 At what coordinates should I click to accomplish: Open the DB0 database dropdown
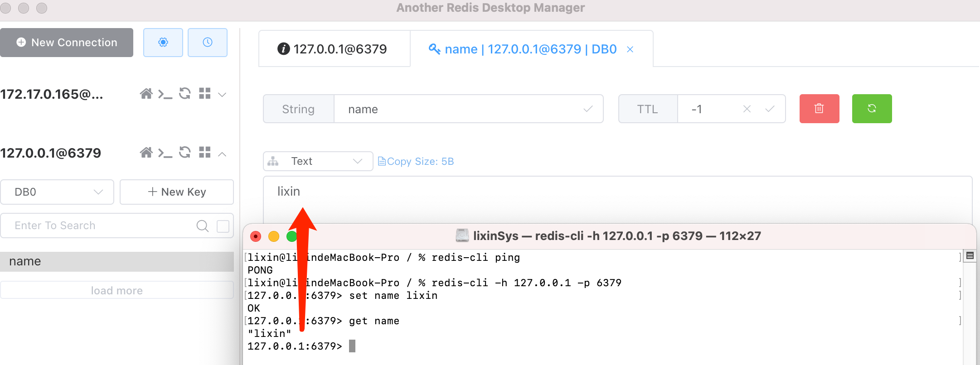click(x=57, y=192)
